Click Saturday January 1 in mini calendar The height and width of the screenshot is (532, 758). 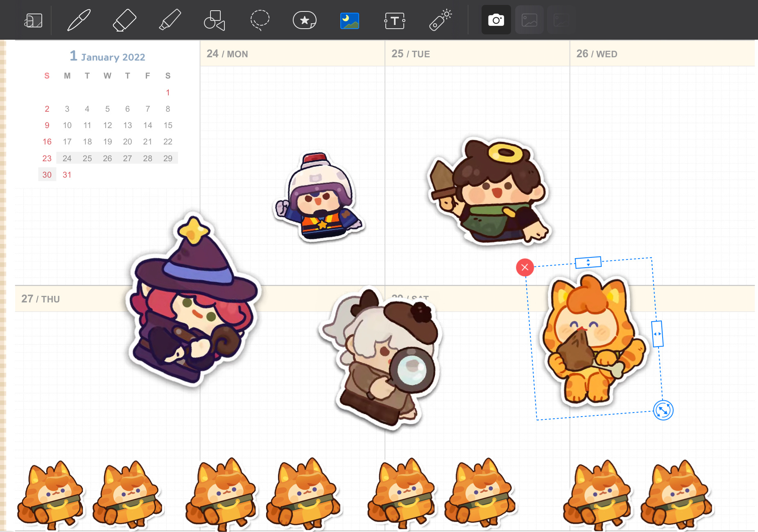point(168,92)
